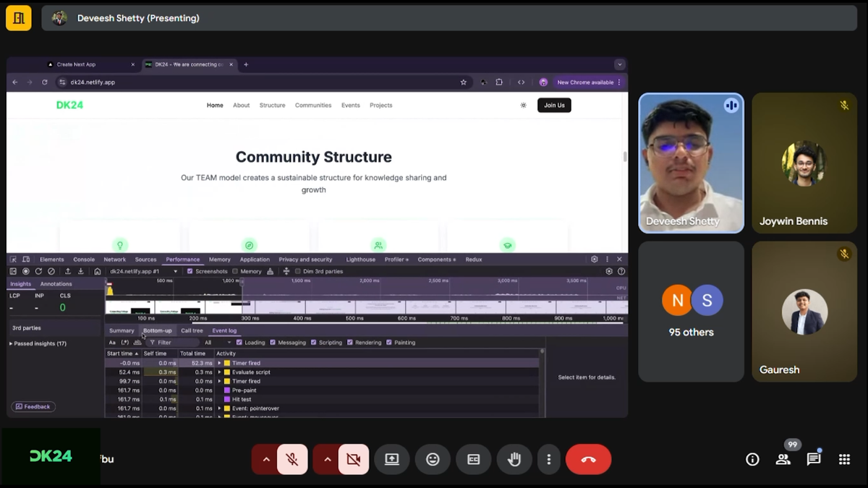The image size is (868, 488).
Task: Expand the Evaluate script activity row
Action: point(220,372)
